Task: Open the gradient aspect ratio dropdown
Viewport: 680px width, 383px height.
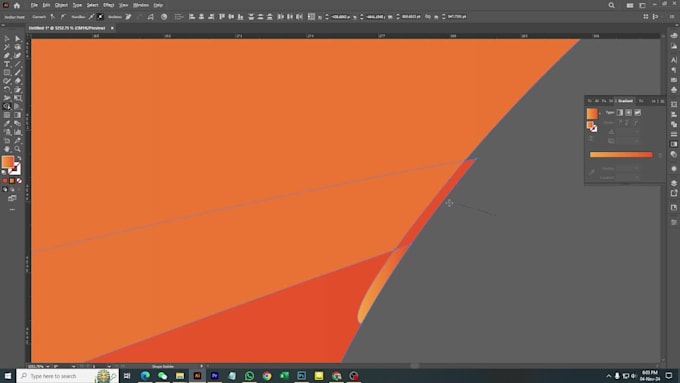Action: [637, 141]
